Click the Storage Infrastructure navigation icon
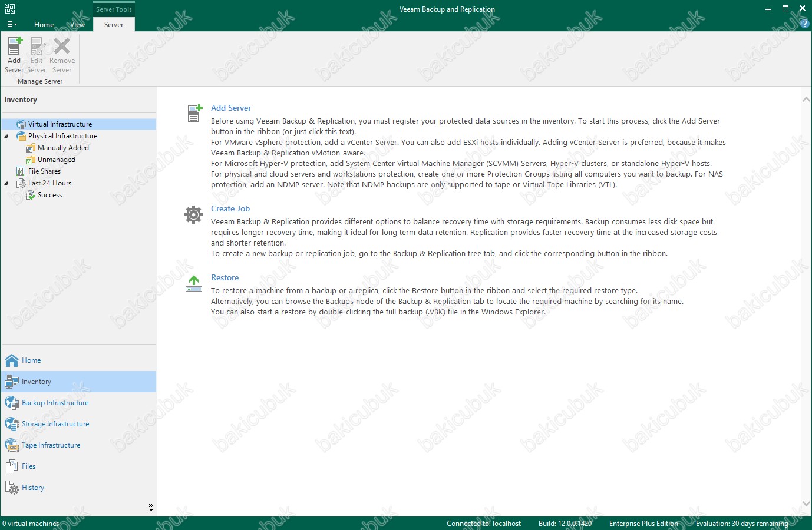The image size is (812, 530). (x=12, y=424)
